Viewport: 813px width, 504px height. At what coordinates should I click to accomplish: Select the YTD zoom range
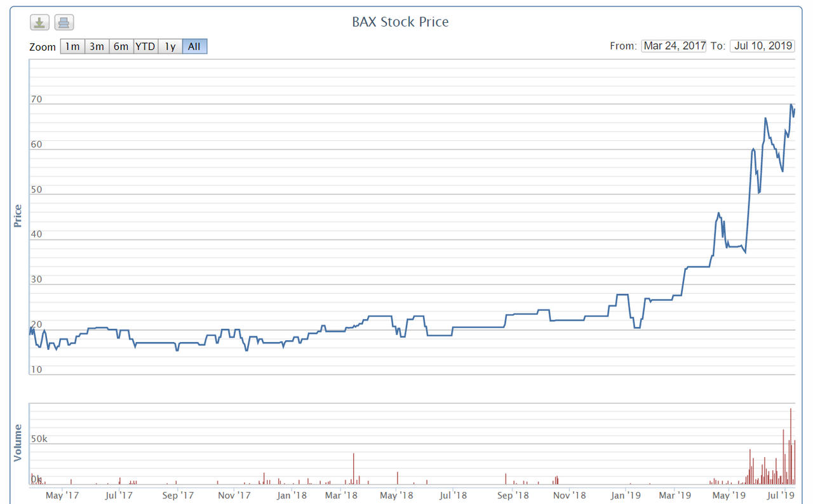click(x=145, y=46)
